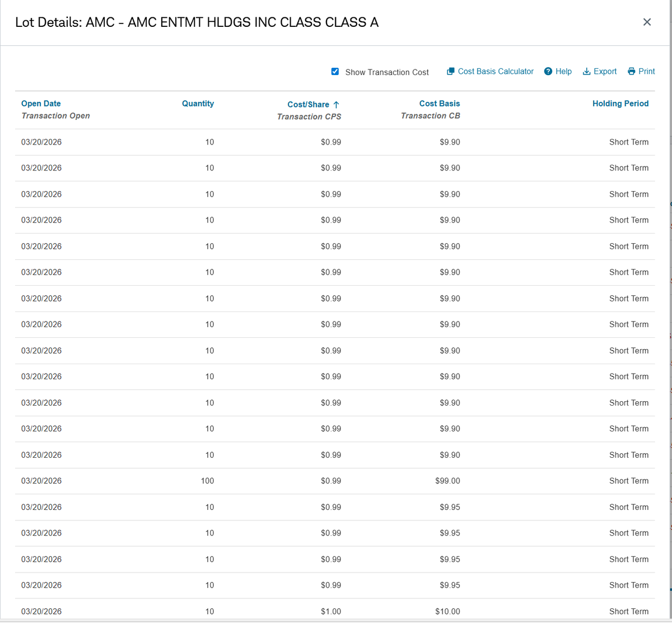Print the lot details
This screenshot has height=623, width=672.
tap(646, 71)
